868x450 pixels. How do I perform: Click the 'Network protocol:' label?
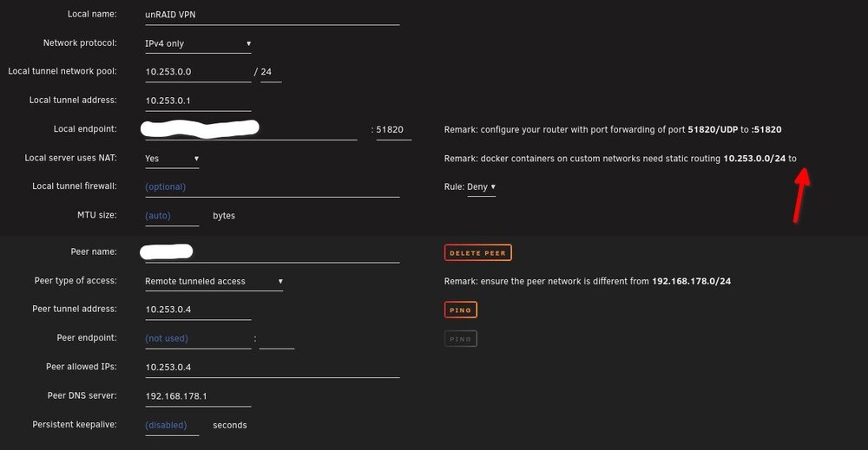80,42
